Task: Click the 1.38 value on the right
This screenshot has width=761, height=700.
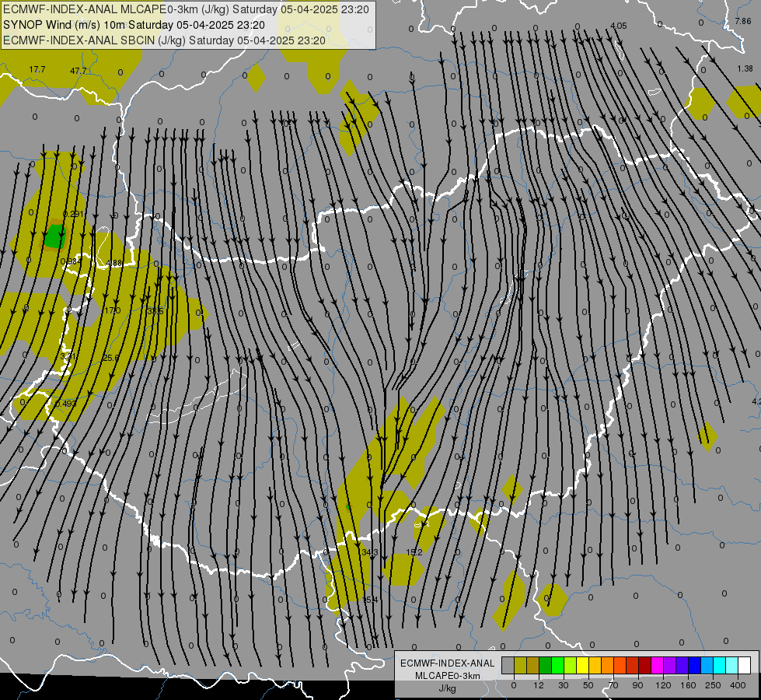Action: pos(745,68)
